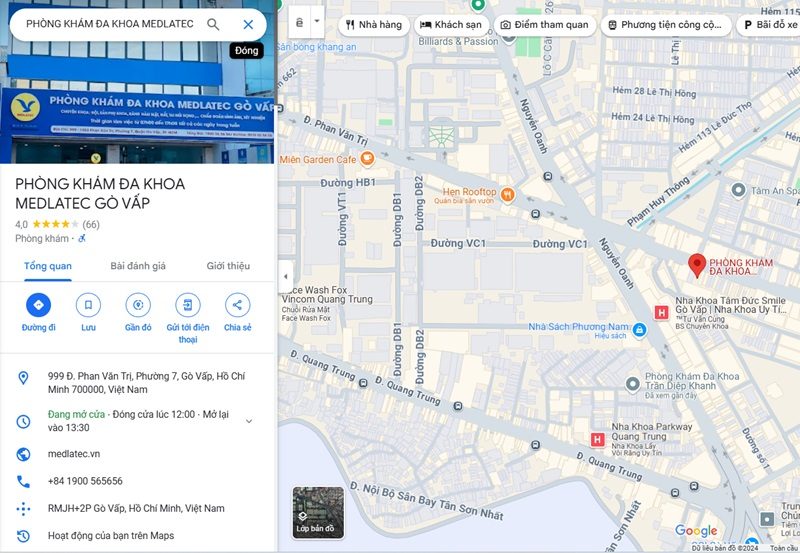This screenshot has height=553, width=800.
Task: Click inside the search input field
Action: (110, 24)
